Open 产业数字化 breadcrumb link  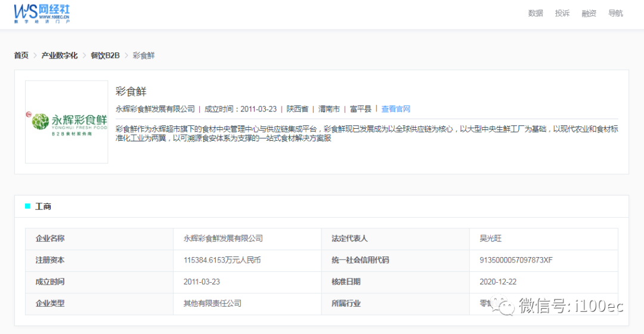click(59, 55)
